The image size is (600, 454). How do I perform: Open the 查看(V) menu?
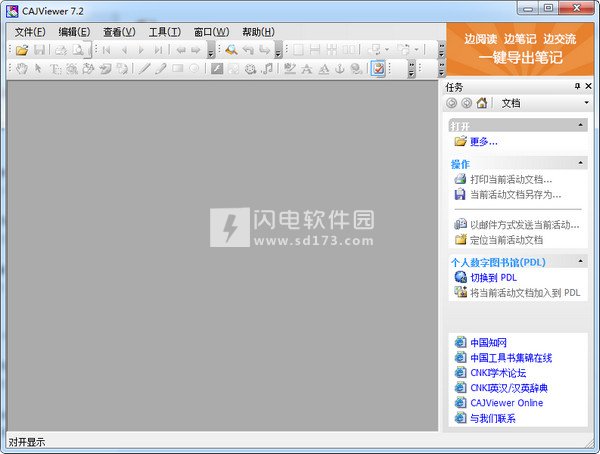(119, 32)
